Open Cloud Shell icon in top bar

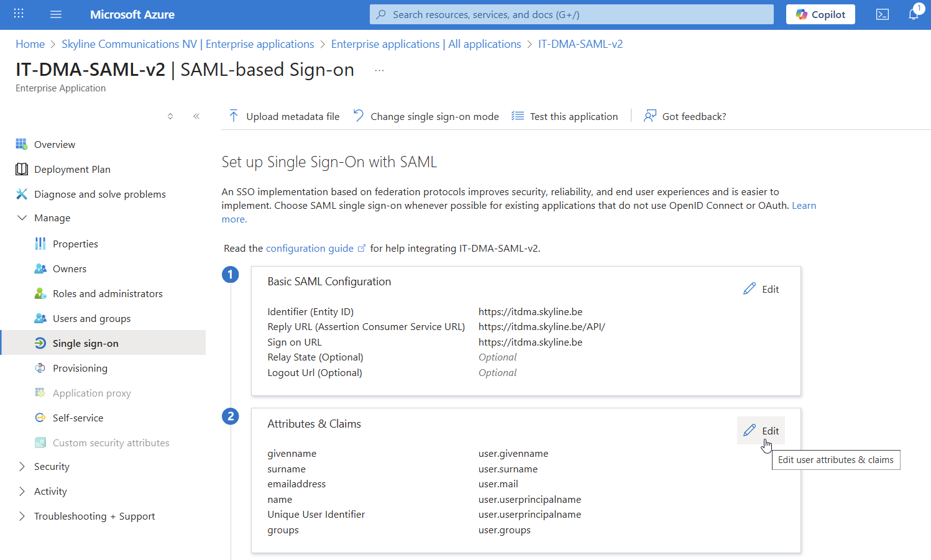coord(883,14)
